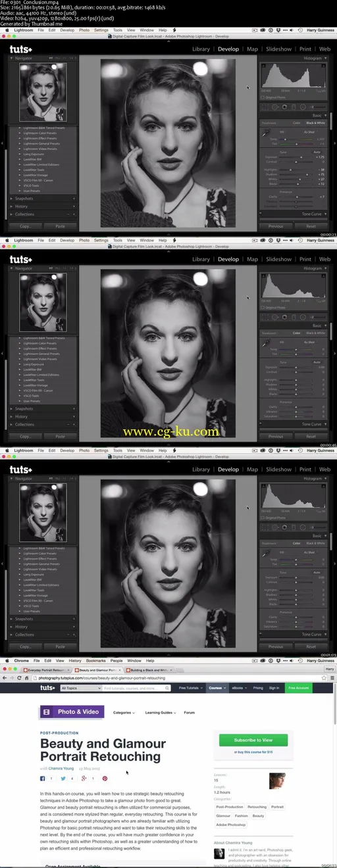Open the Categories dropdown

tap(124, 712)
